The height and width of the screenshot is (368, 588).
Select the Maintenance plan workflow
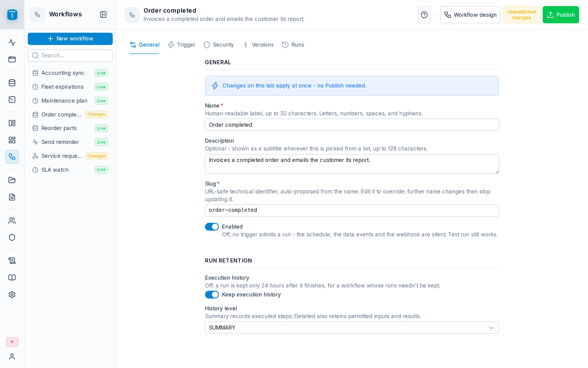(70, 101)
